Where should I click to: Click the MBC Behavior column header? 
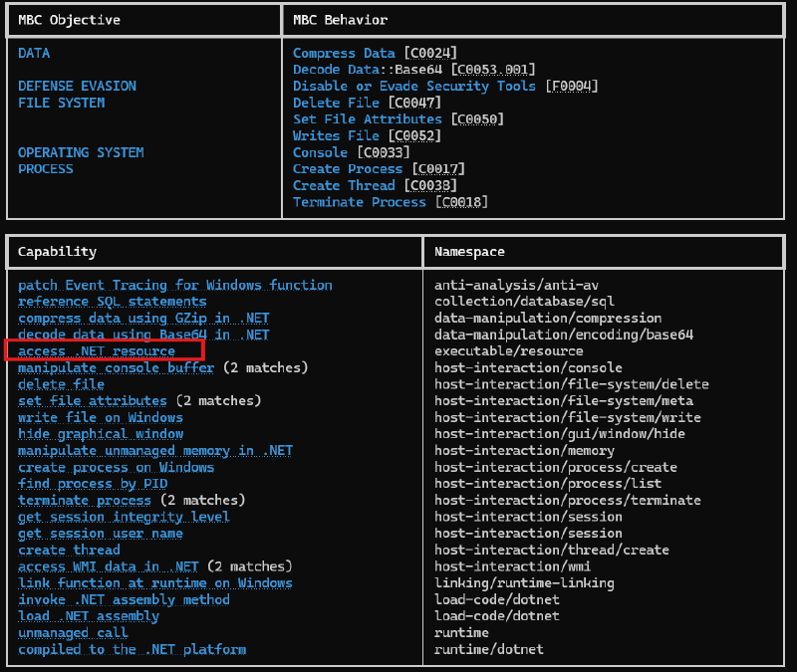click(341, 20)
